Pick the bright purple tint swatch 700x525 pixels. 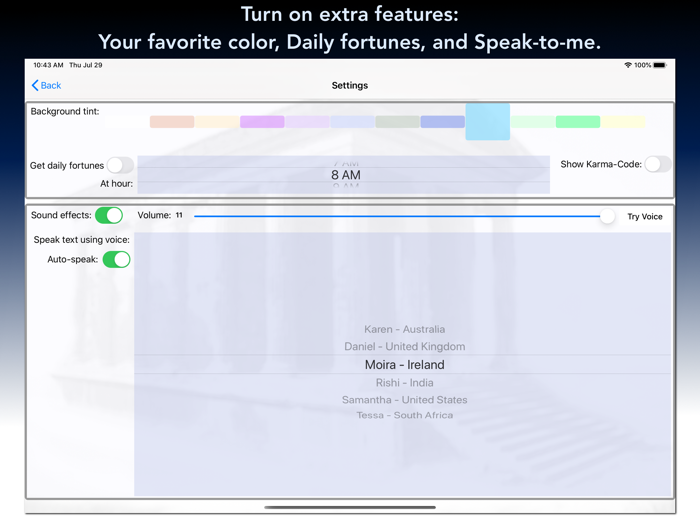click(x=262, y=122)
